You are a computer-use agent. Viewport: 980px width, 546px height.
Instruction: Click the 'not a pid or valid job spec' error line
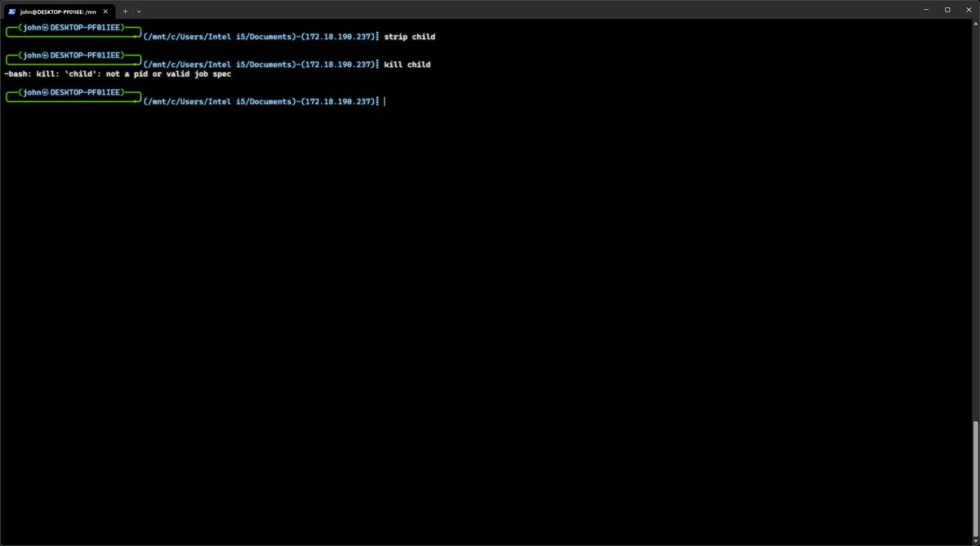[118, 74]
